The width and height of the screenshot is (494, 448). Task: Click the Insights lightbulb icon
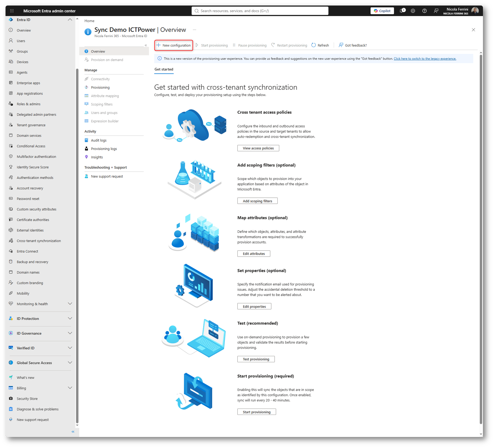pos(86,157)
